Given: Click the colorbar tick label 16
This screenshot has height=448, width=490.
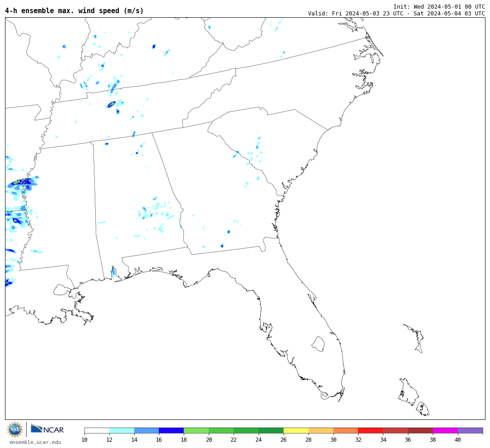Looking at the screenshot, I should tap(159, 439).
